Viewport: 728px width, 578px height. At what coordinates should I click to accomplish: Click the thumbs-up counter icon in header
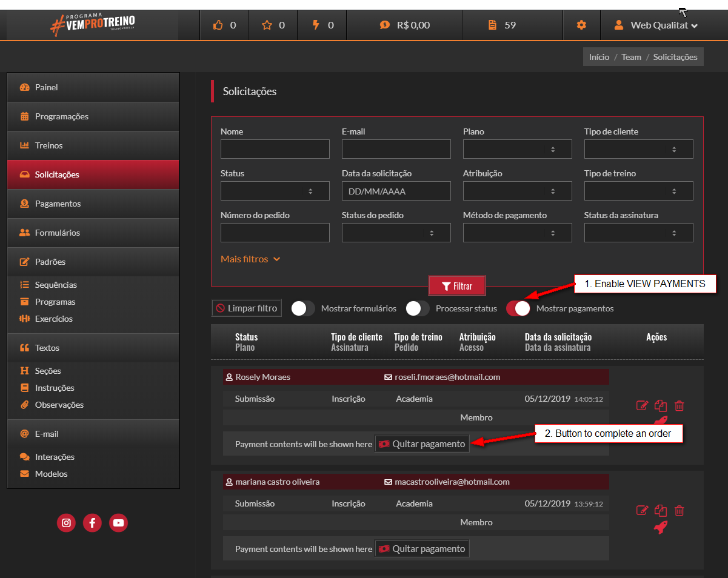point(218,25)
